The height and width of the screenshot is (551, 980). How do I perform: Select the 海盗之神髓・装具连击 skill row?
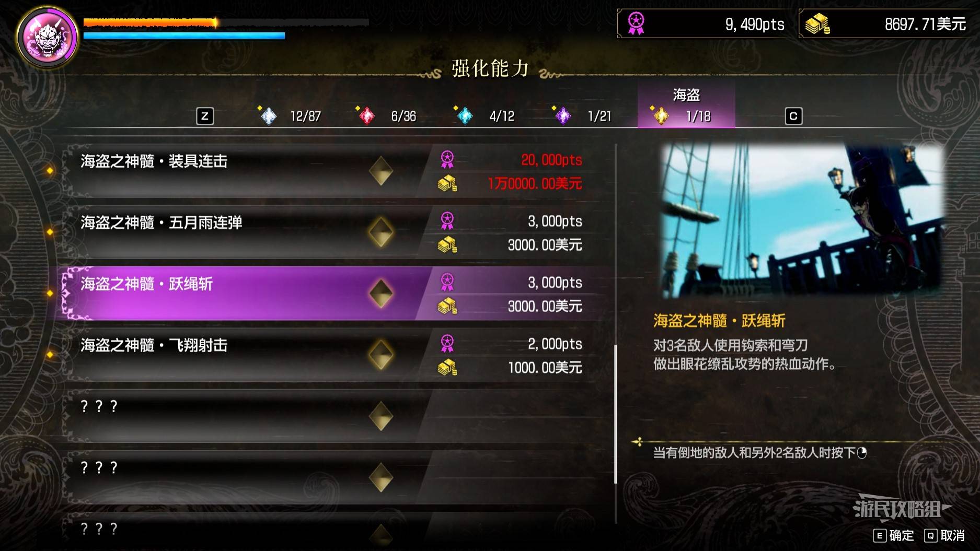335,171
